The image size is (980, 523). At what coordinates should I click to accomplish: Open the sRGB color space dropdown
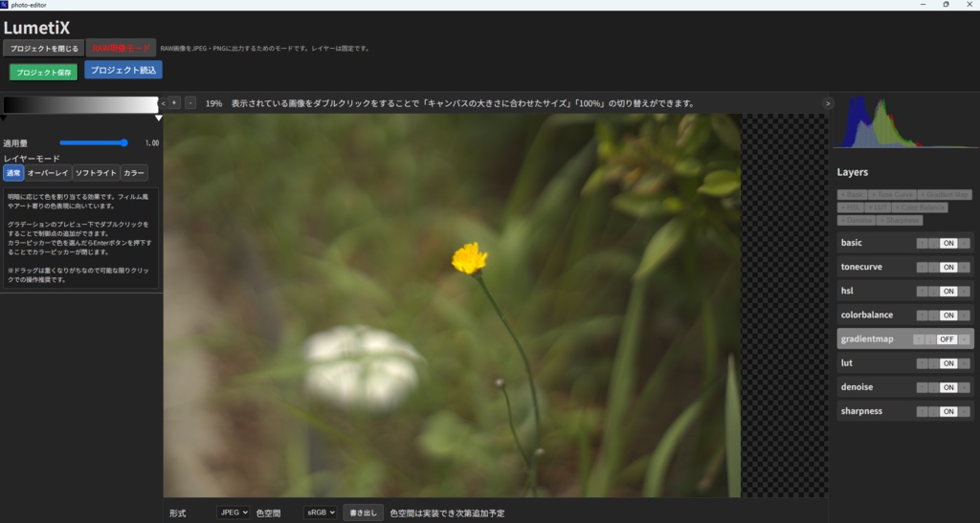320,512
